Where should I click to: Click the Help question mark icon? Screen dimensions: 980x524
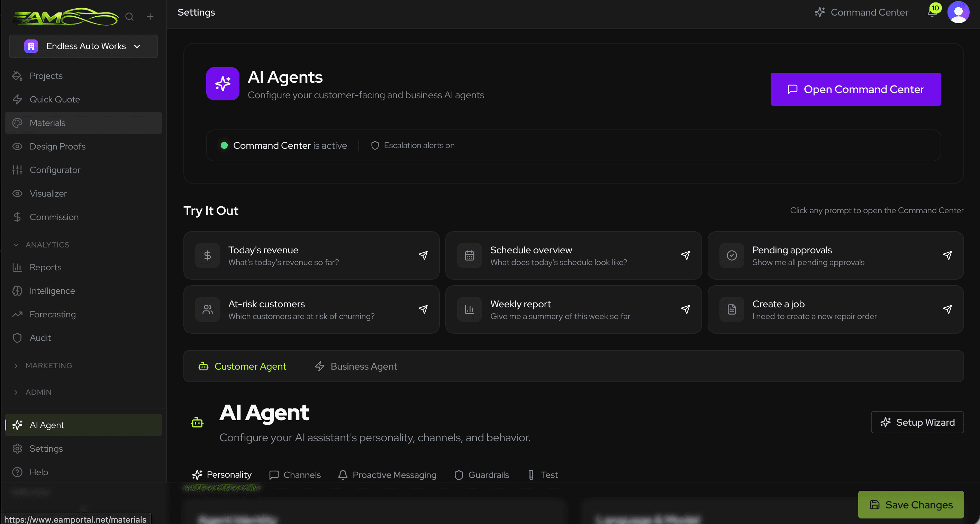pyautogui.click(x=17, y=472)
